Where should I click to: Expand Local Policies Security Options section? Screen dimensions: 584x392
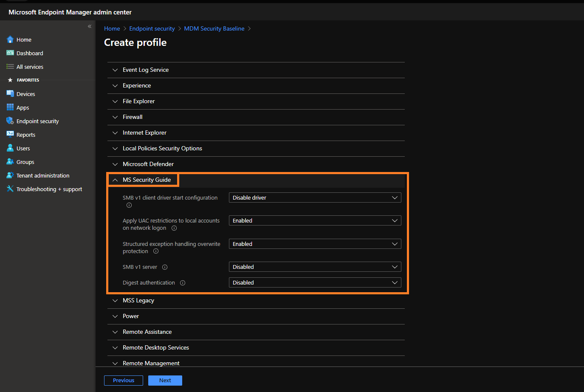coord(256,148)
